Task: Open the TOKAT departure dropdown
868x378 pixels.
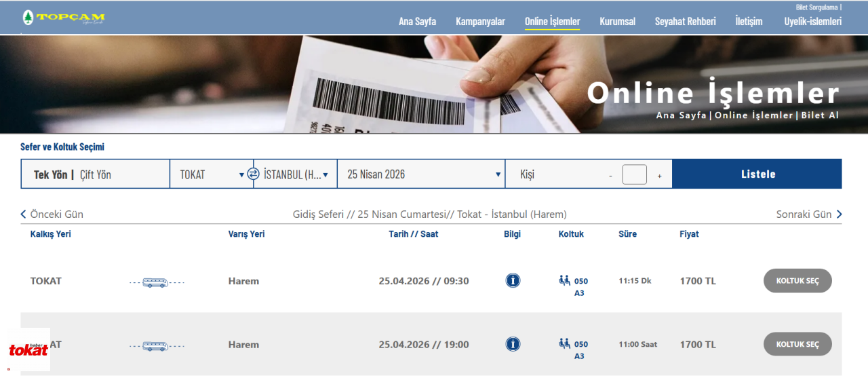Action: click(212, 174)
